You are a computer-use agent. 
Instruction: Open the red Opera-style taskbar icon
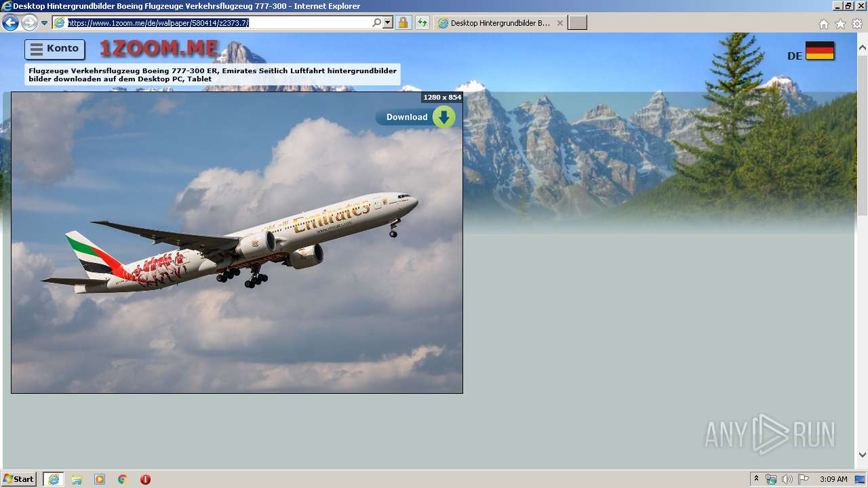point(145,479)
